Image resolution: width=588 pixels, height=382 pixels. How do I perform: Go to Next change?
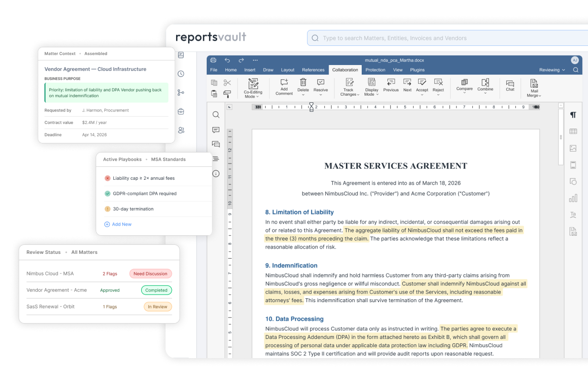point(407,85)
